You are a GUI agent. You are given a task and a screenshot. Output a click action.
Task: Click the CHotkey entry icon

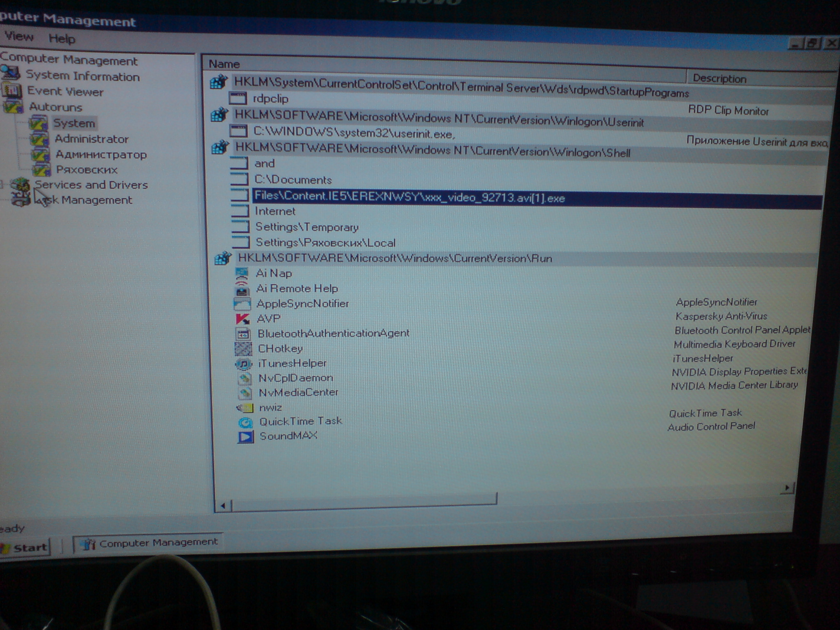(243, 349)
